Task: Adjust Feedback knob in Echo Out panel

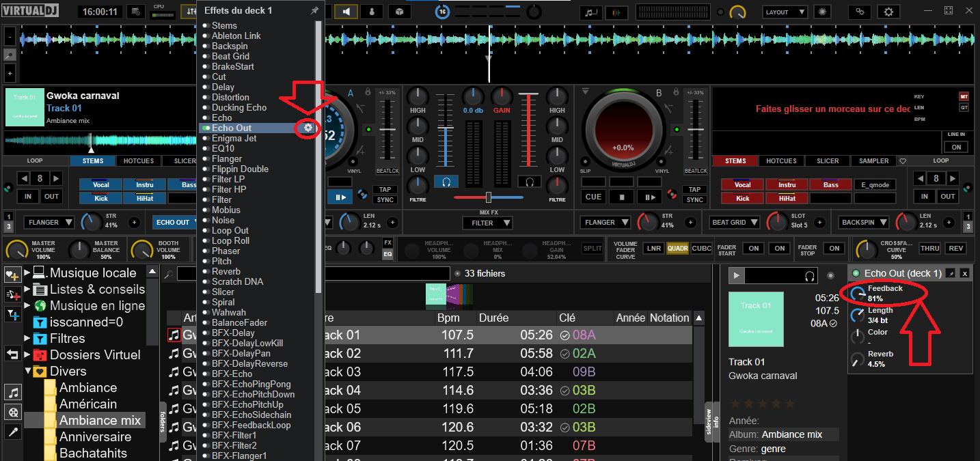Action: [858, 293]
